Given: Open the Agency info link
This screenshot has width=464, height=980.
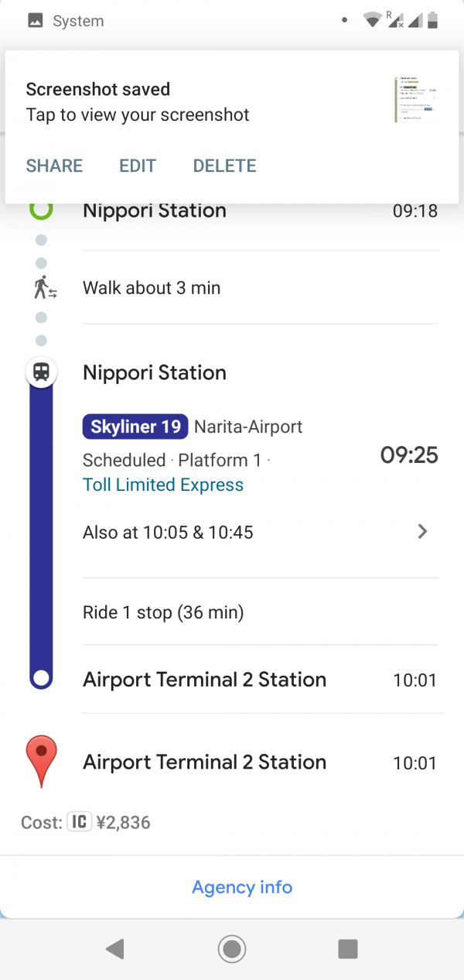Looking at the screenshot, I should click(242, 887).
